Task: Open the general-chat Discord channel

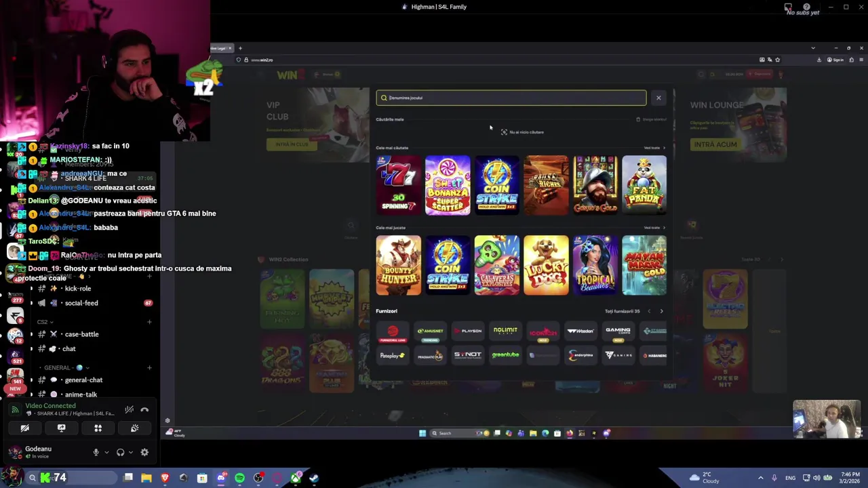Action: pyautogui.click(x=83, y=380)
